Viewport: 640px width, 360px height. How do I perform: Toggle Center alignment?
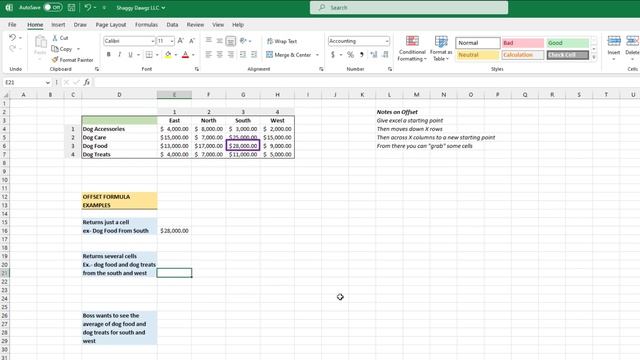tap(220, 54)
